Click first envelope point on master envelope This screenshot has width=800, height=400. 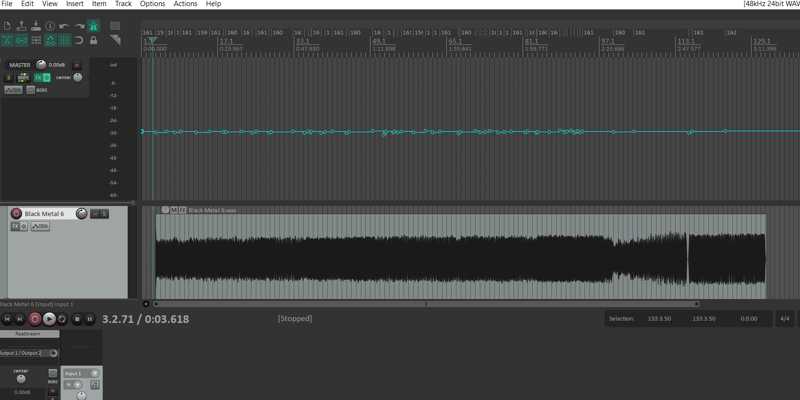coord(142,131)
